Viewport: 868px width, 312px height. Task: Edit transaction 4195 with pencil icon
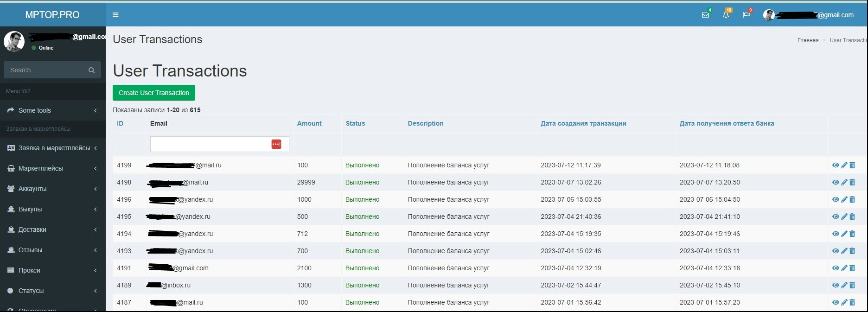click(844, 216)
